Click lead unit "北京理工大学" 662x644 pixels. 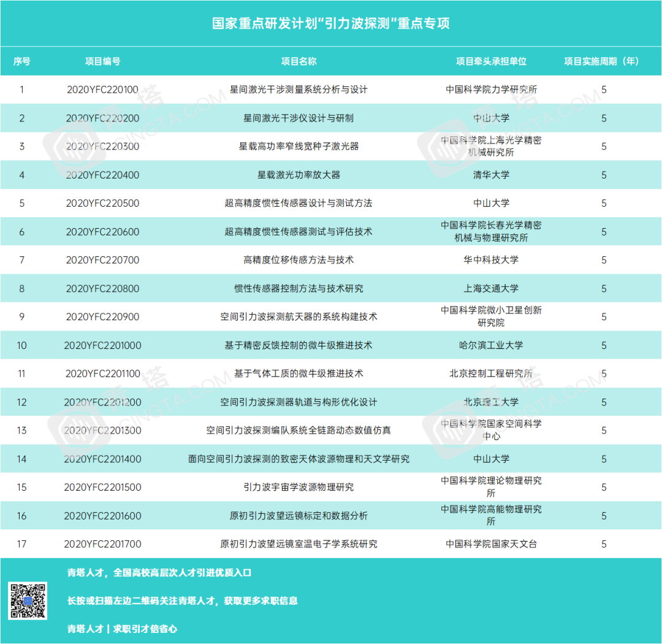tap(491, 402)
